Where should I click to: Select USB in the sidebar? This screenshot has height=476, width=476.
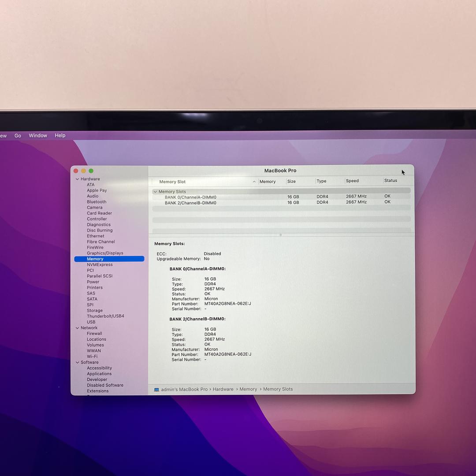pyautogui.click(x=91, y=322)
